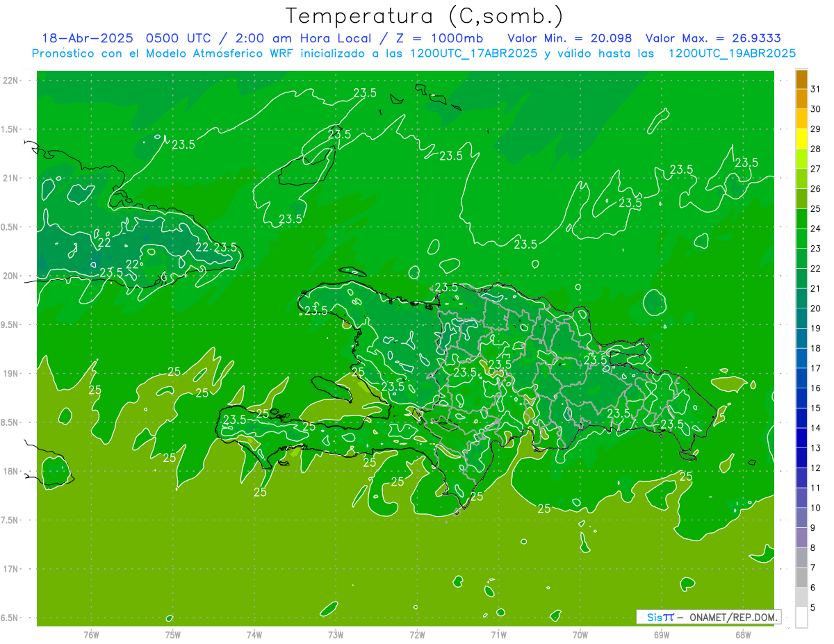Click the '17N' latitude label
The image size is (834, 644).
pos(10,569)
